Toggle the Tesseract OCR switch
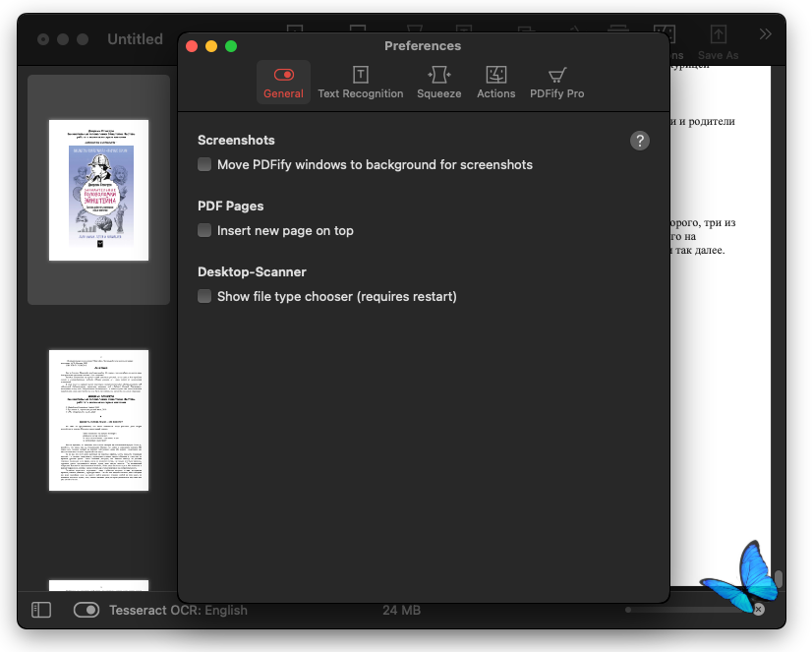Image resolution: width=812 pixels, height=652 pixels. click(87, 610)
